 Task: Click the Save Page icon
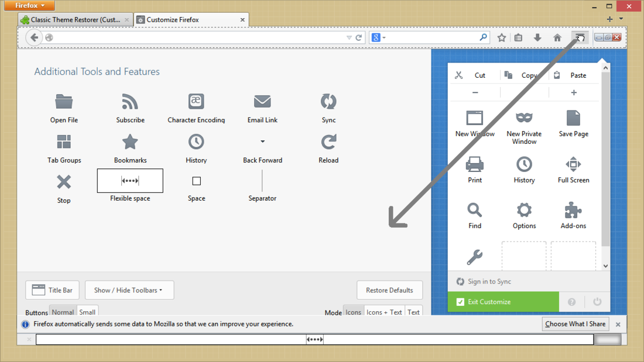point(573,118)
